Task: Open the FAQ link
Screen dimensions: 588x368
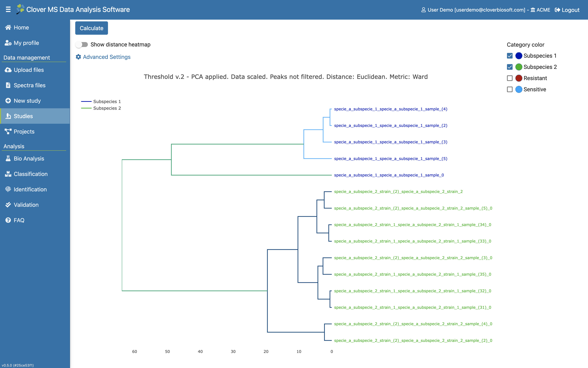Action: coord(35,220)
